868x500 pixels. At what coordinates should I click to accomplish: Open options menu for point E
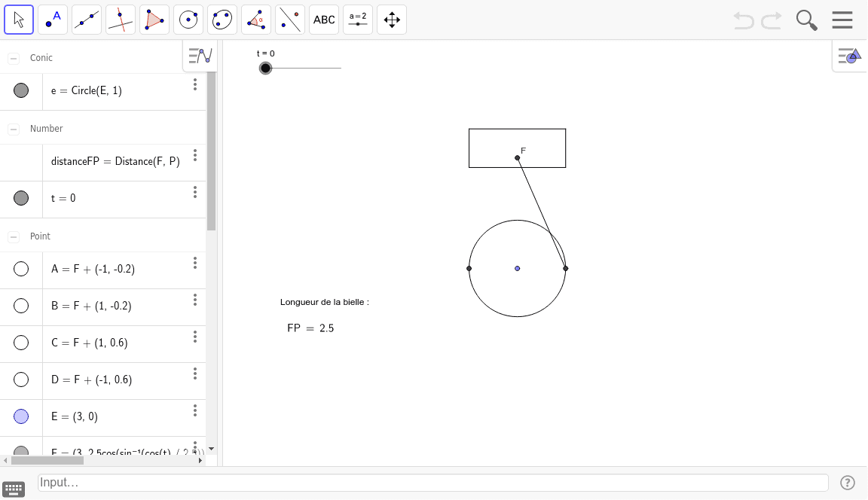tap(195, 410)
